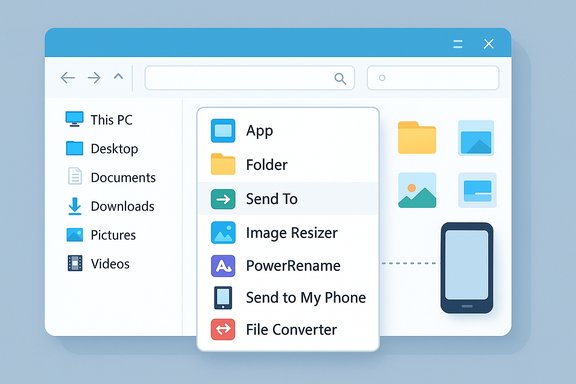
Task: Select "Videos" in the sidebar
Action: (110, 264)
